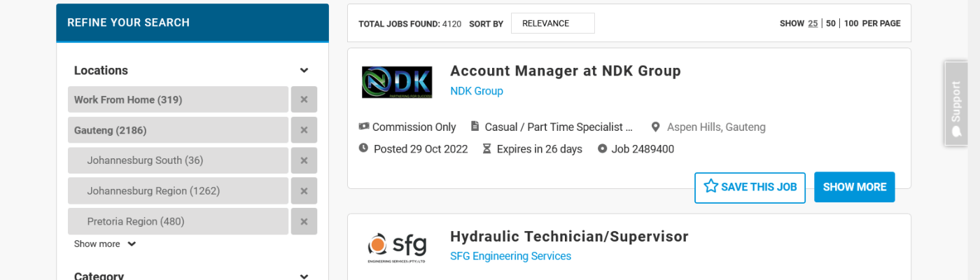980x280 pixels.
Task: Open the Support side tab
Action: pyautogui.click(x=955, y=103)
